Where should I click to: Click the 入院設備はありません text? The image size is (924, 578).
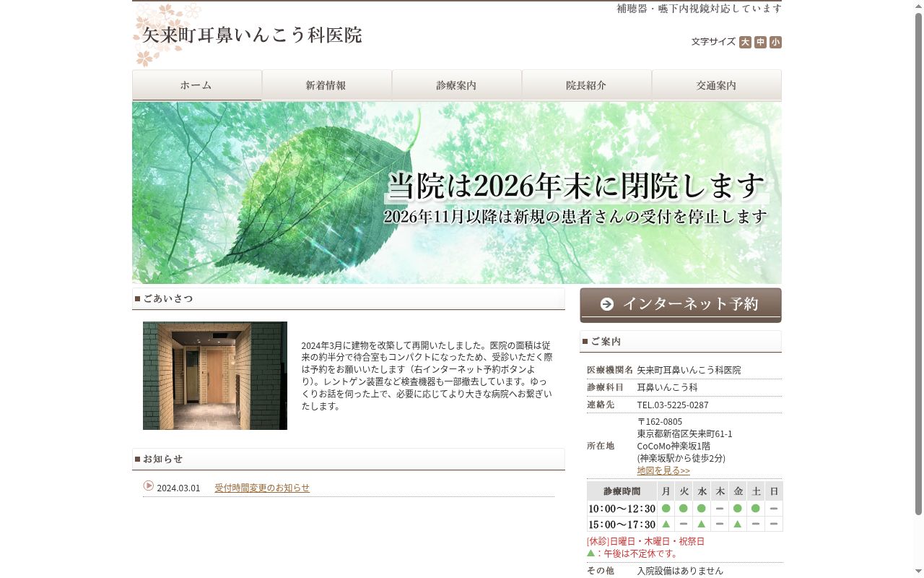coord(680,571)
